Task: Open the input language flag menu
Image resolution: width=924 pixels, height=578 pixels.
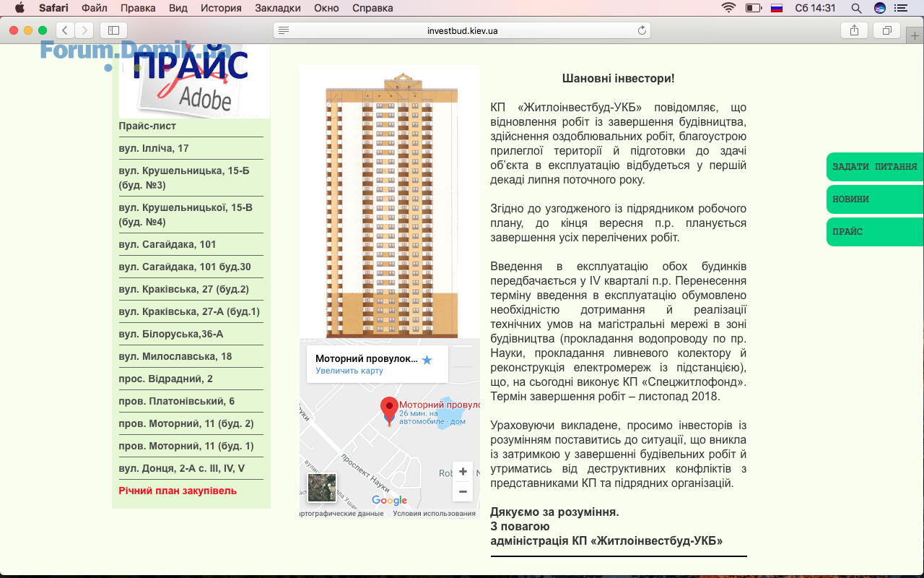Action: pos(777,8)
